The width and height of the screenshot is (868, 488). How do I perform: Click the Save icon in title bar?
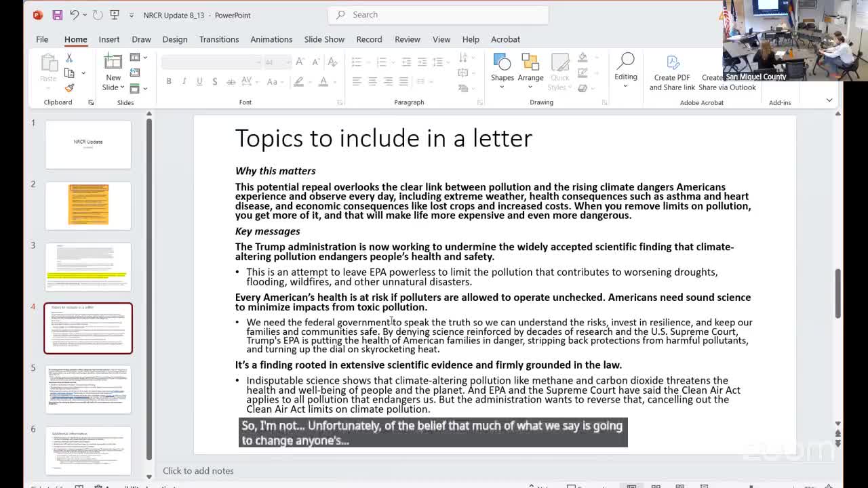57,15
